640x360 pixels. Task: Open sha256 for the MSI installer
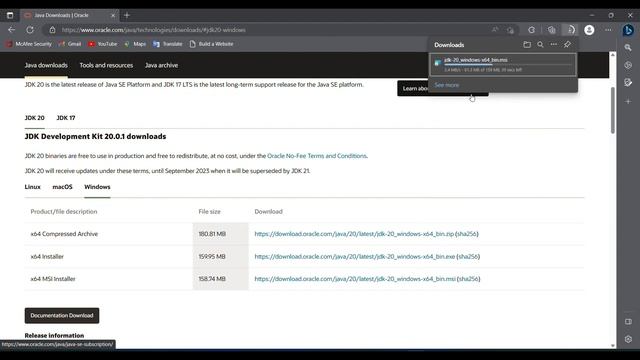pos(469,279)
